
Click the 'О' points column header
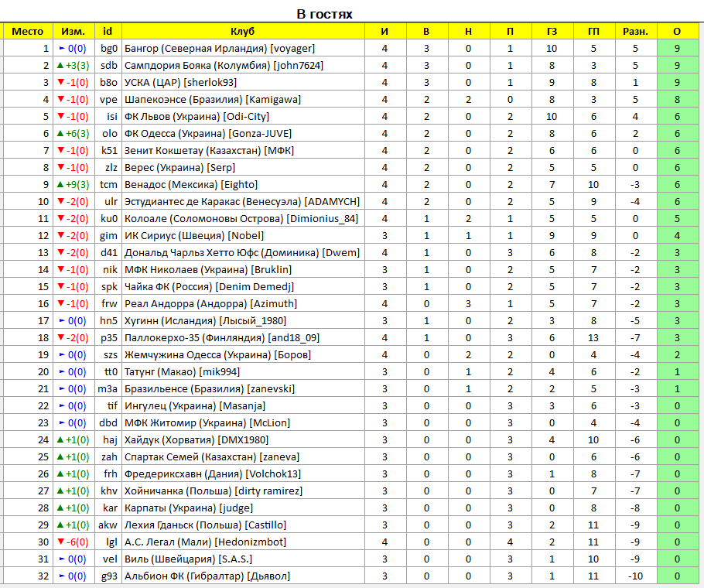click(677, 32)
